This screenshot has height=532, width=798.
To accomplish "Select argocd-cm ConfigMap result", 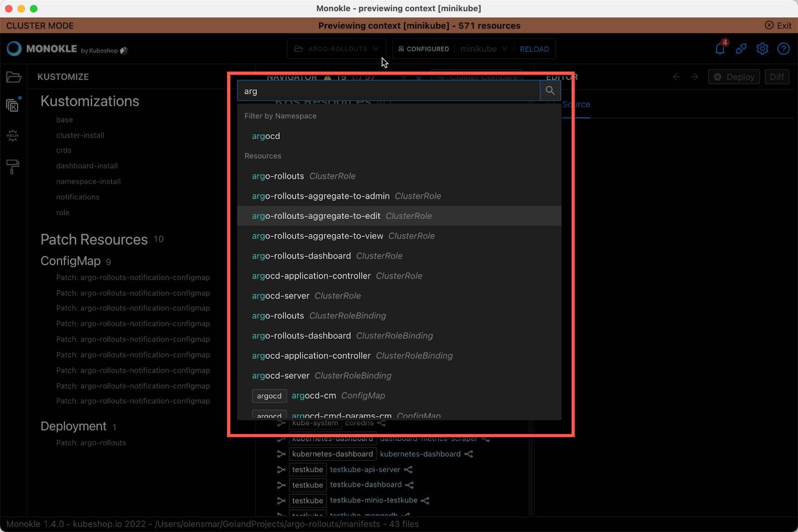I will coord(399,395).
